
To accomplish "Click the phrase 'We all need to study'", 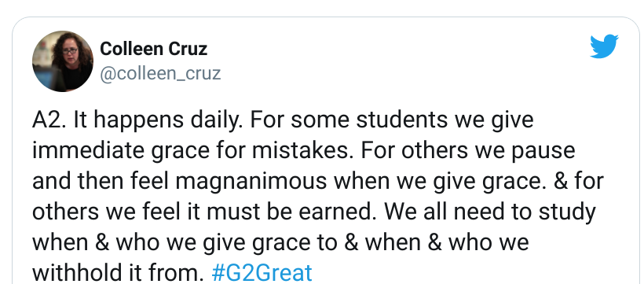I will [490, 212].
